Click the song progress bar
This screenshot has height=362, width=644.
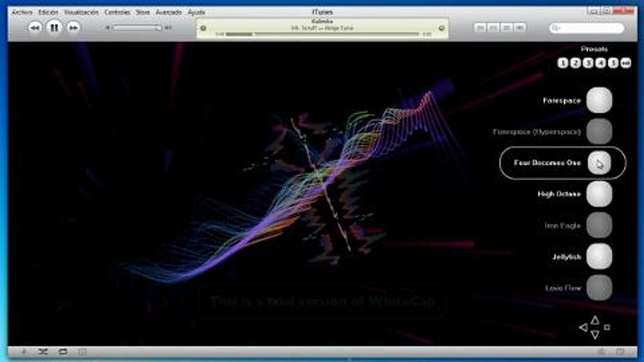(322, 34)
